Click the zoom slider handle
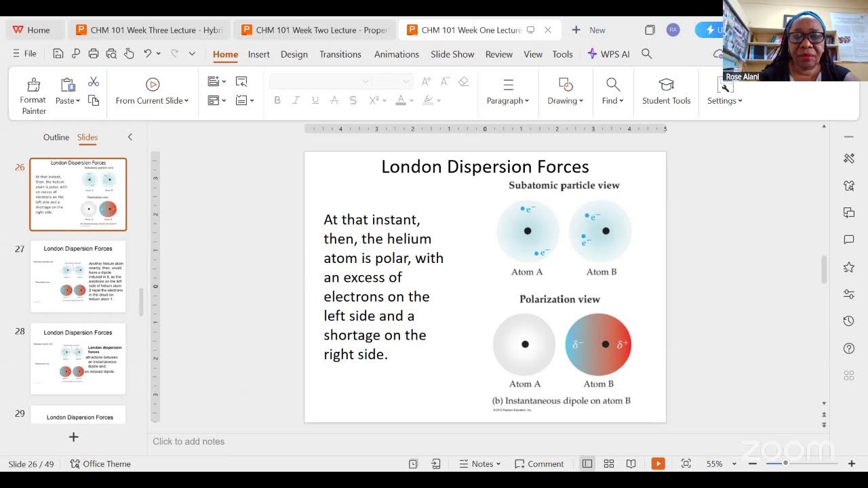Viewport: 868px width, 488px height. (x=786, y=463)
